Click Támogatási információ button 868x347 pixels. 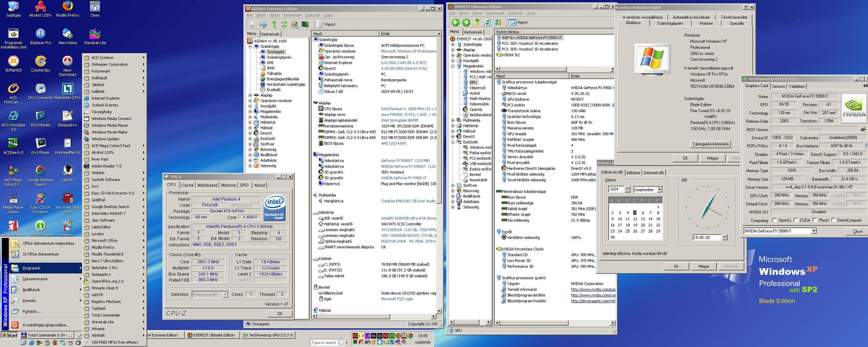coord(710,144)
